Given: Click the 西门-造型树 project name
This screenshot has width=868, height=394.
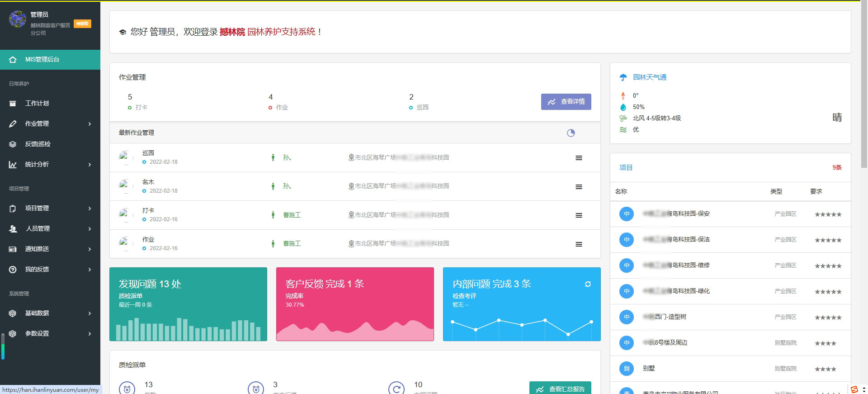Looking at the screenshot, I should (665, 317).
